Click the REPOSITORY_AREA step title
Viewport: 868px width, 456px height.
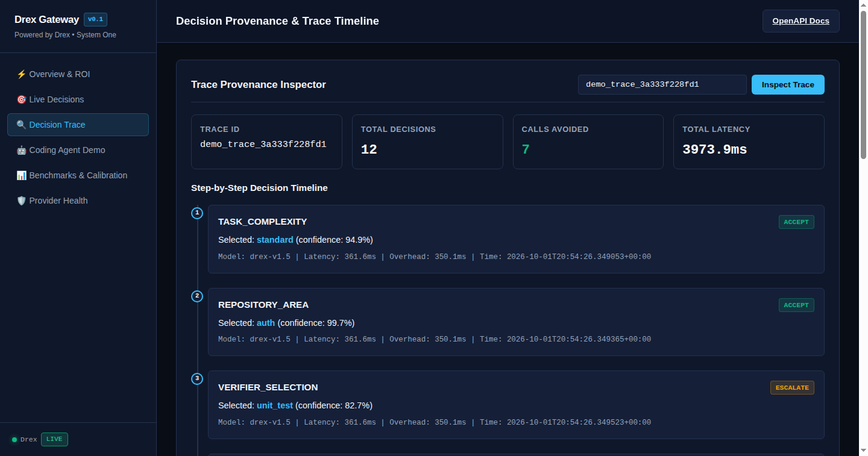tap(263, 305)
